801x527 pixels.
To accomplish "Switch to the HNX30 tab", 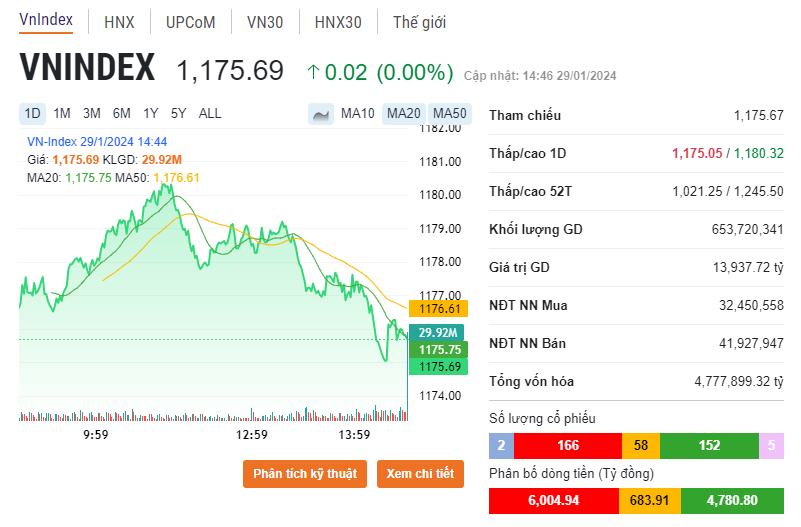I will [x=337, y=21].
